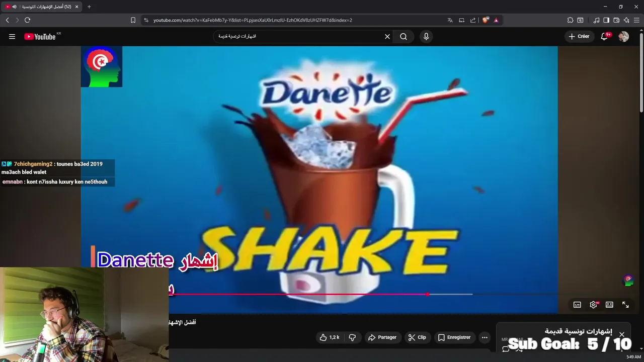Open the Leo AI assistant icon

(626, 20)
